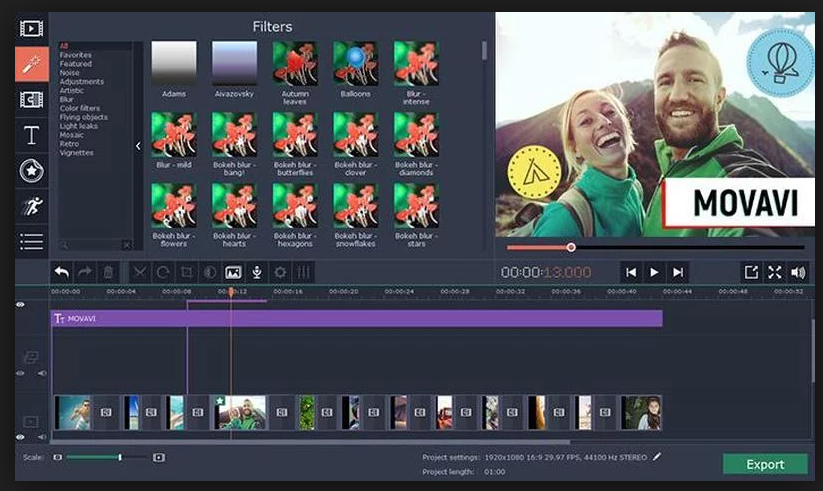Click the detach preview window icon
823x491 pixels.
click(x=751, y=272)
